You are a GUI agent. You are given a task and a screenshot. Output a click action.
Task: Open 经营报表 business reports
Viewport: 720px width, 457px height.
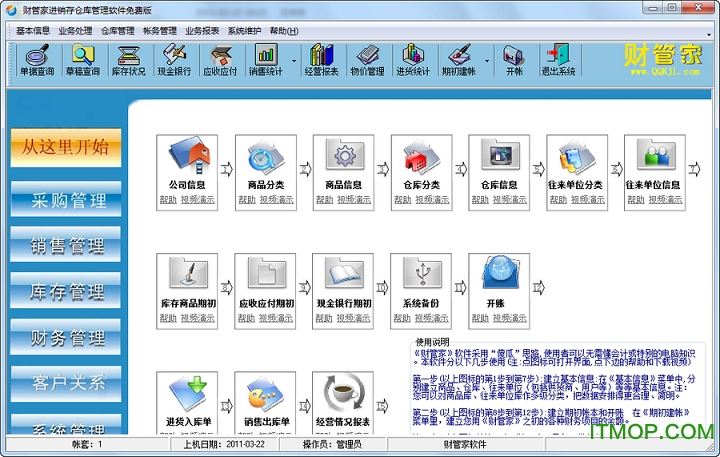pyautogui.click(x=321, y=60)
